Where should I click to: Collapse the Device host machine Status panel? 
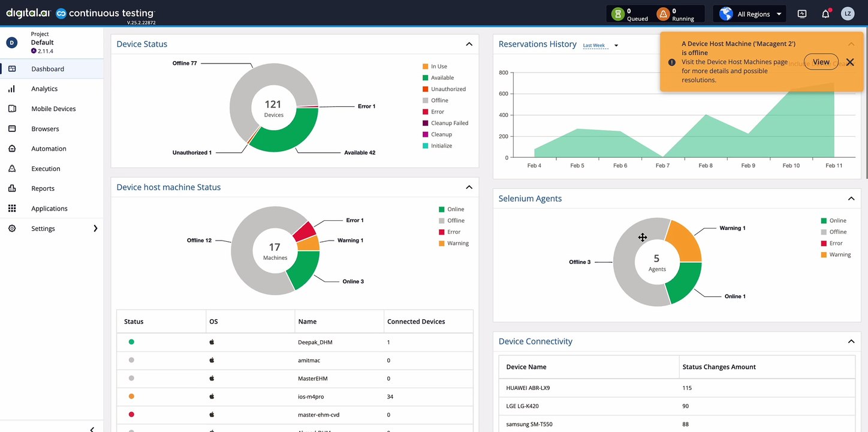click(469, 187)
